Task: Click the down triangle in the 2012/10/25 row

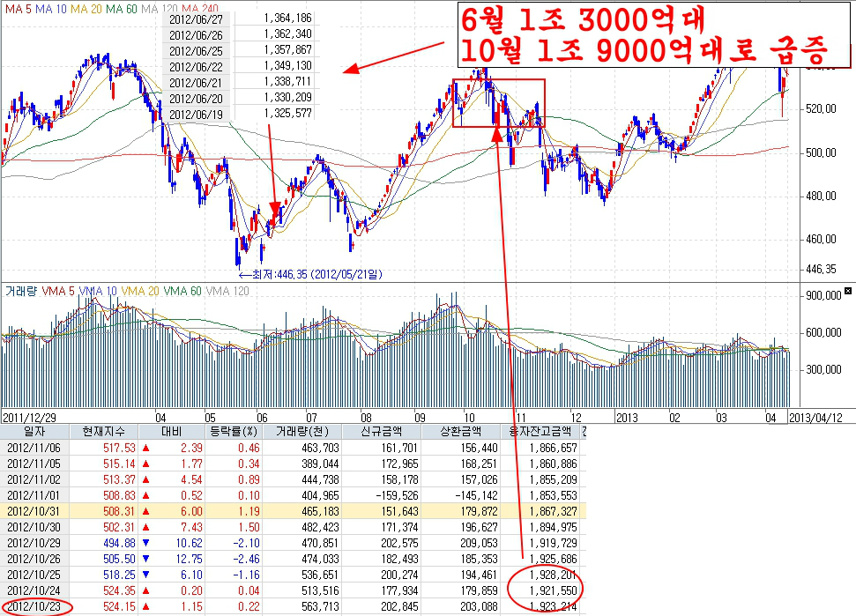Action: [145, 575]
